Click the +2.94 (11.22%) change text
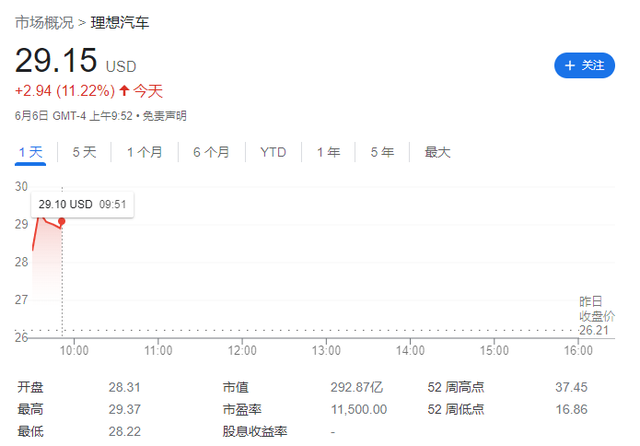This screenshot has width=640, height=446. [x=65, y=91]
